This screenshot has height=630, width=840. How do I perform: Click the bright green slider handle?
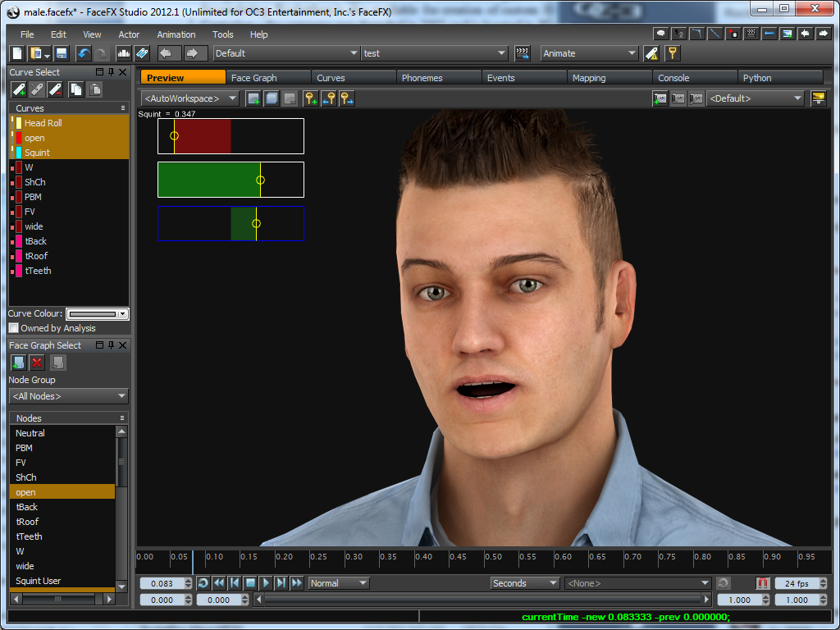(x=260, y=180)
